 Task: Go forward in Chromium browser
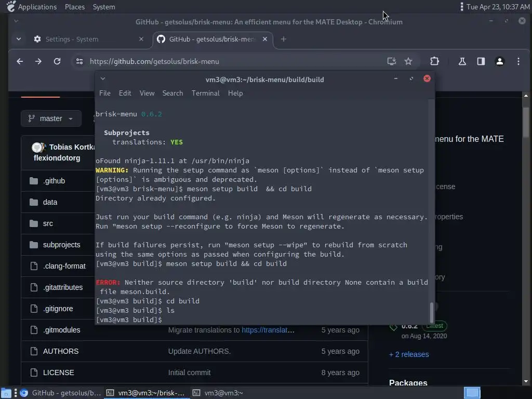[x=38, y=61]
